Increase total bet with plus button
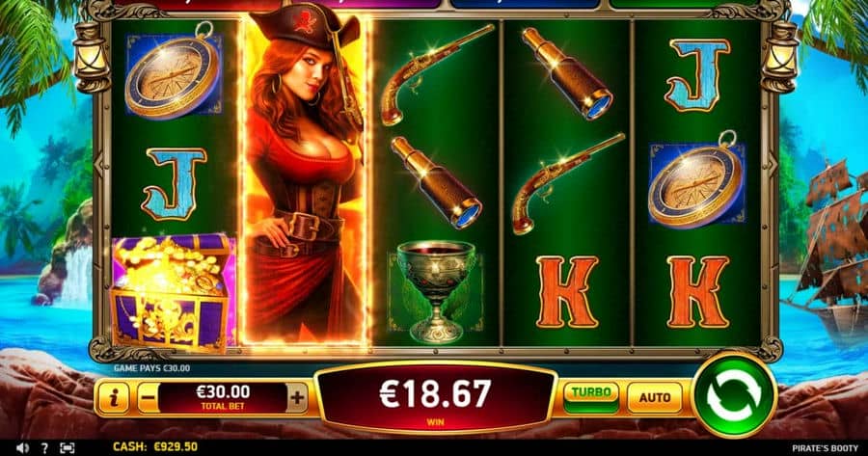Screen dimensions: 868x456 click(297, 397)
